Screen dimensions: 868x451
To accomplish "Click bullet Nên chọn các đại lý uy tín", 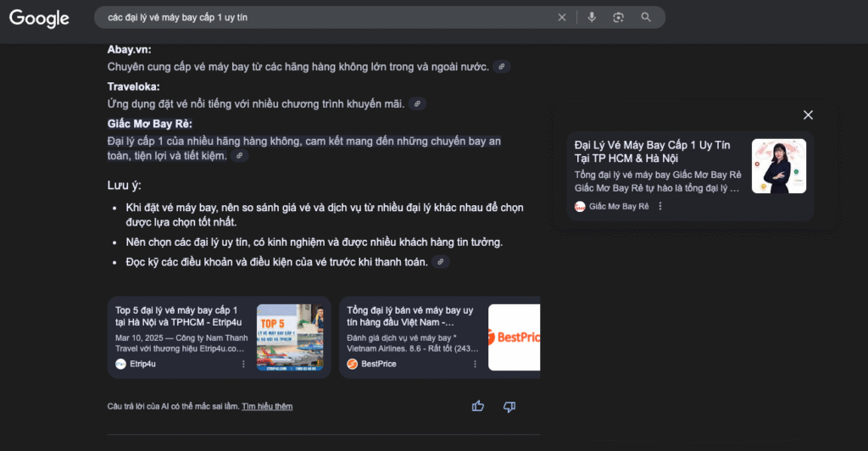I will tap(314, 242).
